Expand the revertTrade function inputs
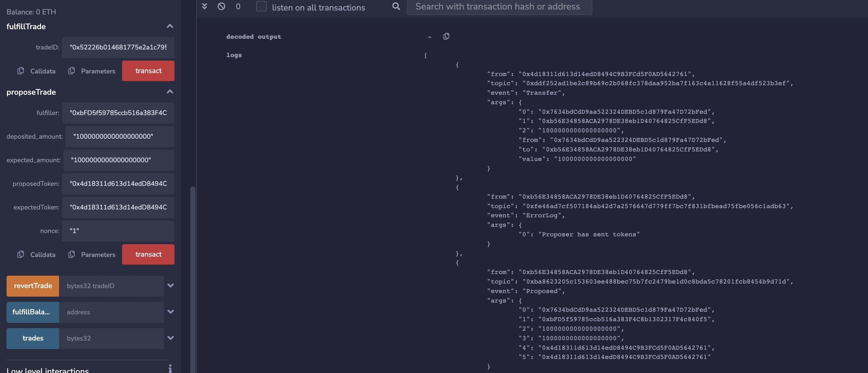 click(171, 286)
